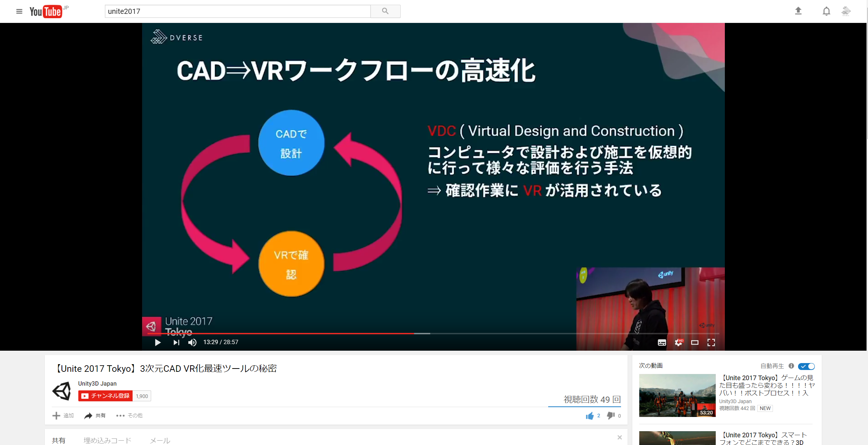
Task: Open the 53:20 next video thumbnail
Action: [677, 395]
